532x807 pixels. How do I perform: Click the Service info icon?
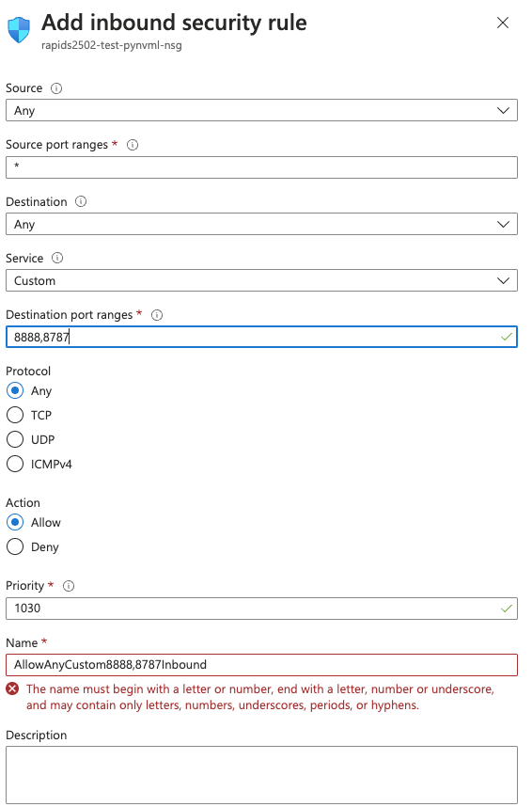57,259
